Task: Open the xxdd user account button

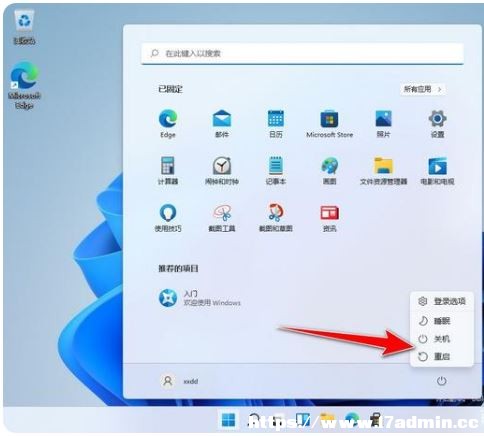Action: (x=180, y=381)
